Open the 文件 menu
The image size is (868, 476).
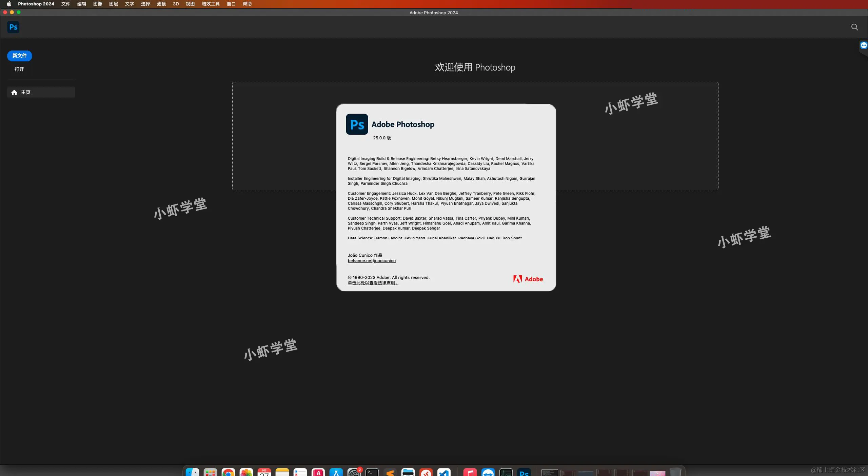(66, 4)
